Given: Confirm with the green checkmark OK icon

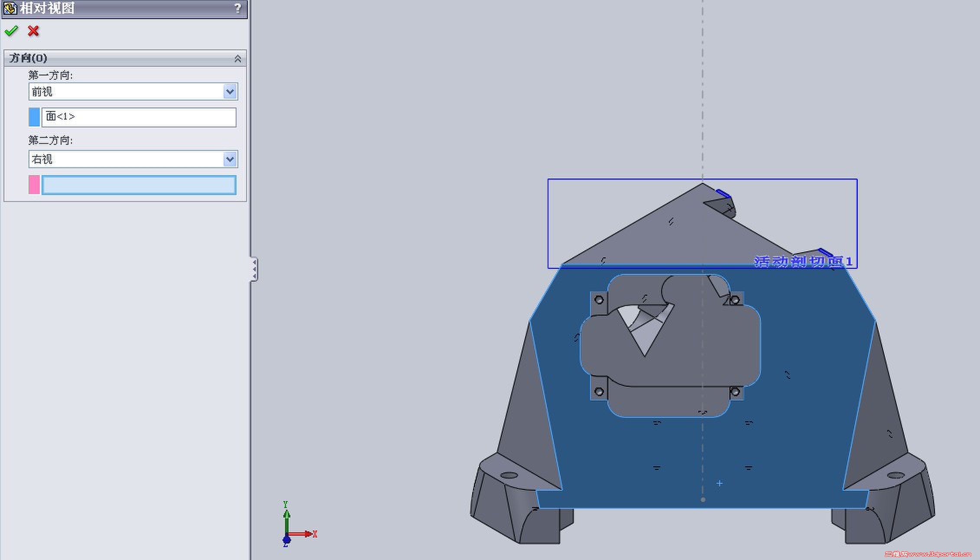Looking at the screenshot, I should point(11,31).
